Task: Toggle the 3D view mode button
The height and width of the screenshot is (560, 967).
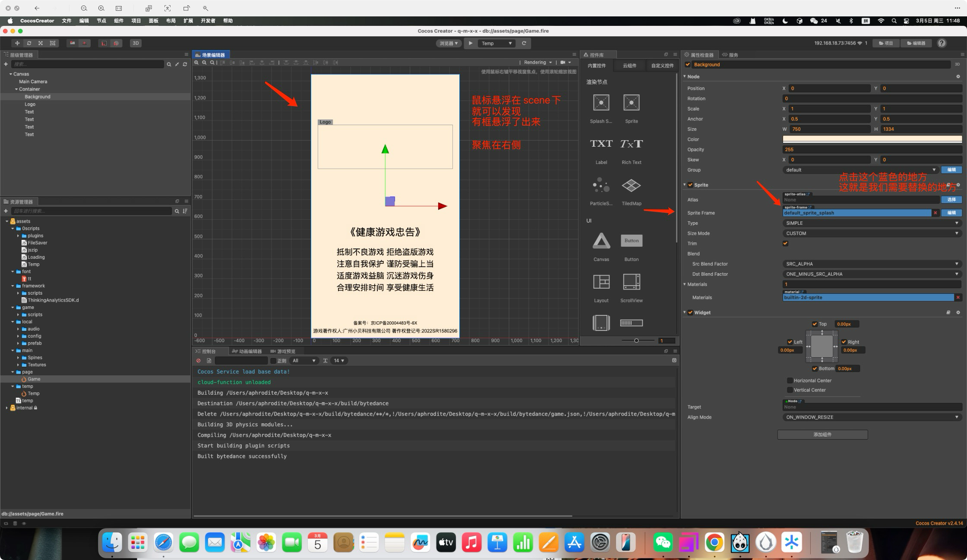Action: point(136,43)
